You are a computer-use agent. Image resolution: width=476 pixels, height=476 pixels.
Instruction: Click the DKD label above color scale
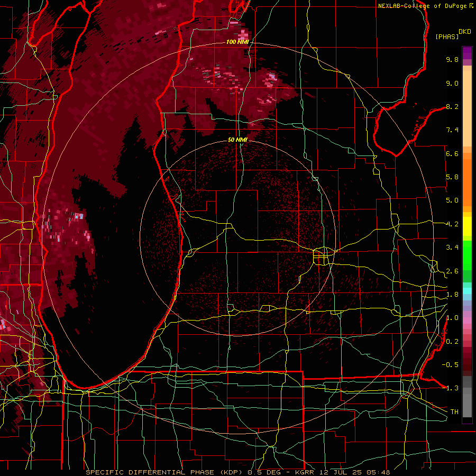click(x=465, y=32)
